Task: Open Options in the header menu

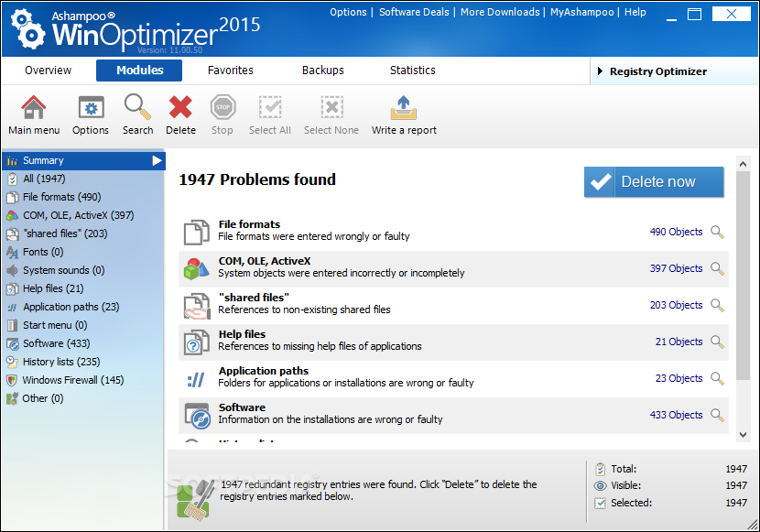Action: pyautogui.click(x=348, y=12)
